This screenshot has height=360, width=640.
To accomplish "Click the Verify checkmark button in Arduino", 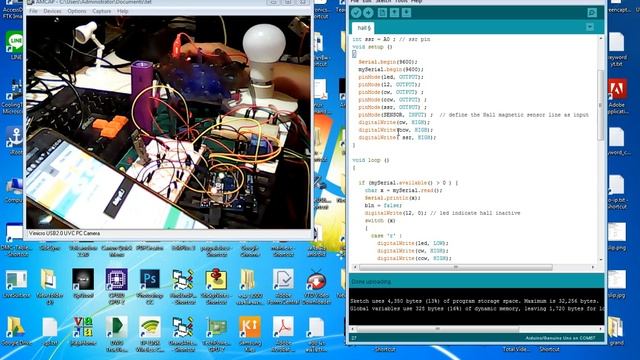I will 356,13.
